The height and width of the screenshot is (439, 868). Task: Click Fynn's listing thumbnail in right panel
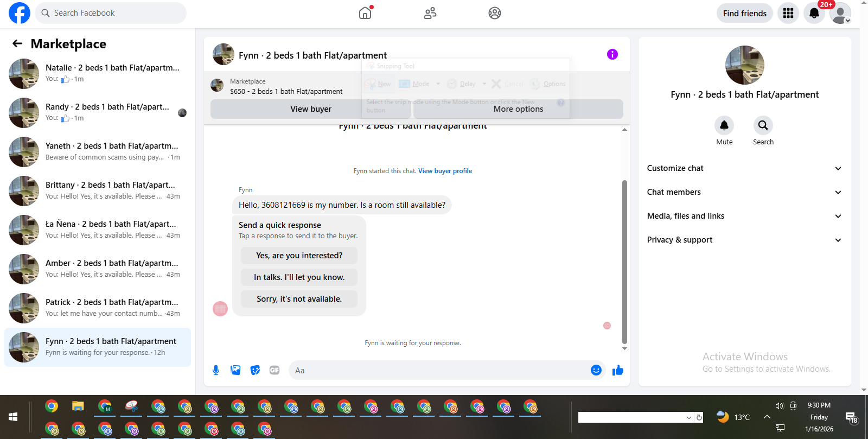tap(744, 65)
